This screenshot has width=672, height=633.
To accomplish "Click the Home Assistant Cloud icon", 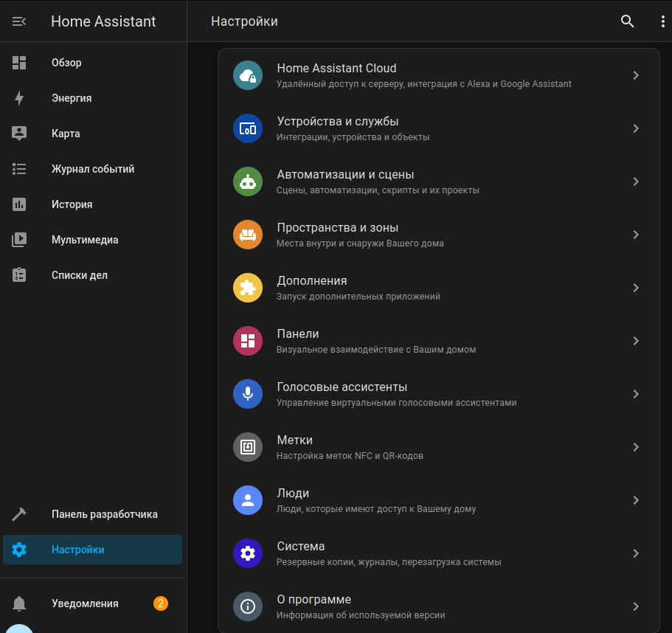I will [248, 75].
